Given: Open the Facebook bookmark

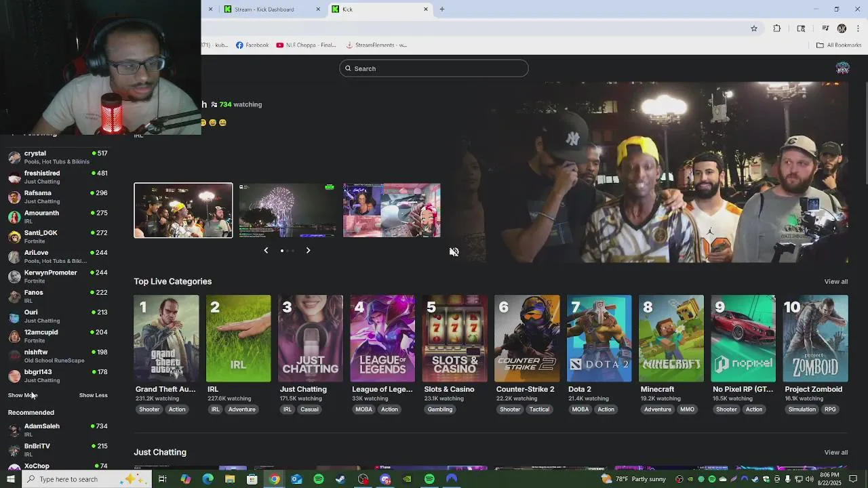Looking at the screenshot, I should click(x=252, y=45).
